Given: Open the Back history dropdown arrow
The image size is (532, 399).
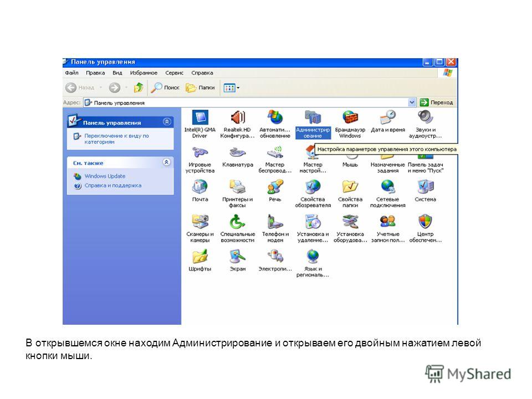Looking at the screenshot, I should tap(101, 88).
